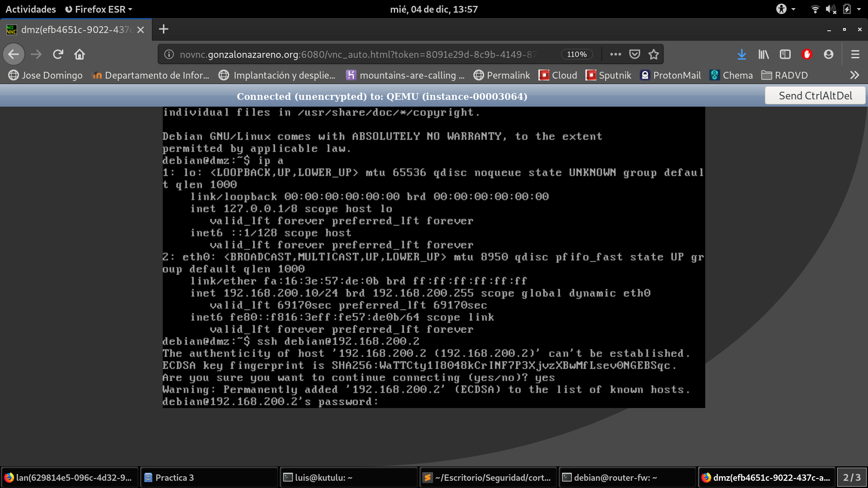Viewport: 868px width, 488px height.
Task: Open the downloads panel
Action: (741, 54)
